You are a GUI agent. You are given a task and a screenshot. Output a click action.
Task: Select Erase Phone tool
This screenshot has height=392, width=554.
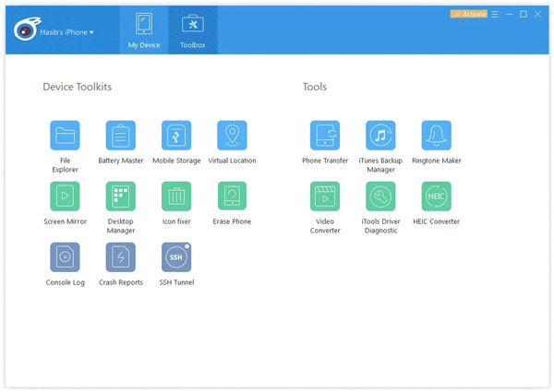(232, 196)
